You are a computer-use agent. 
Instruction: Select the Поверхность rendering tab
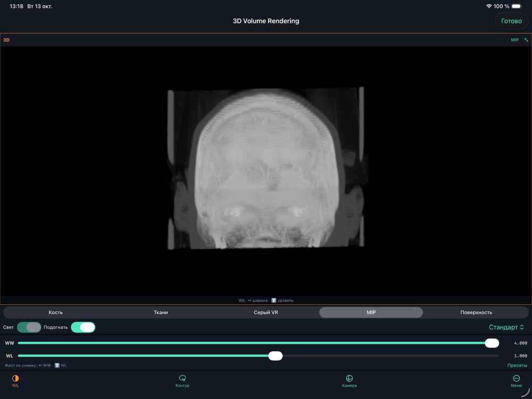click(476, 312)
